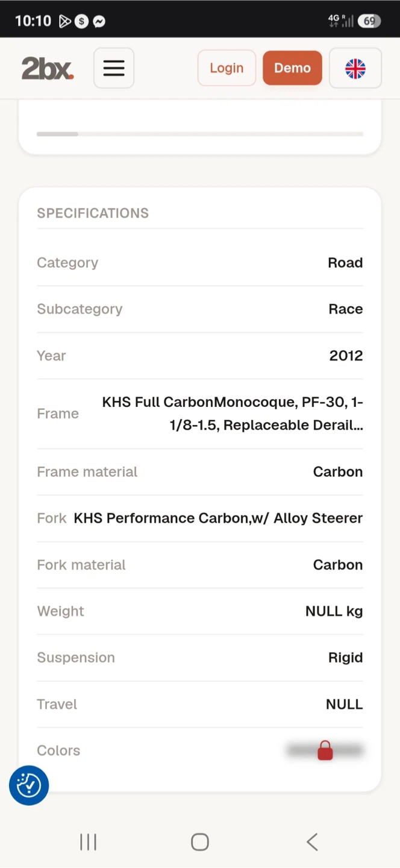Select the Subcategory value Race
400x868 pixels.
click(346, 309)
